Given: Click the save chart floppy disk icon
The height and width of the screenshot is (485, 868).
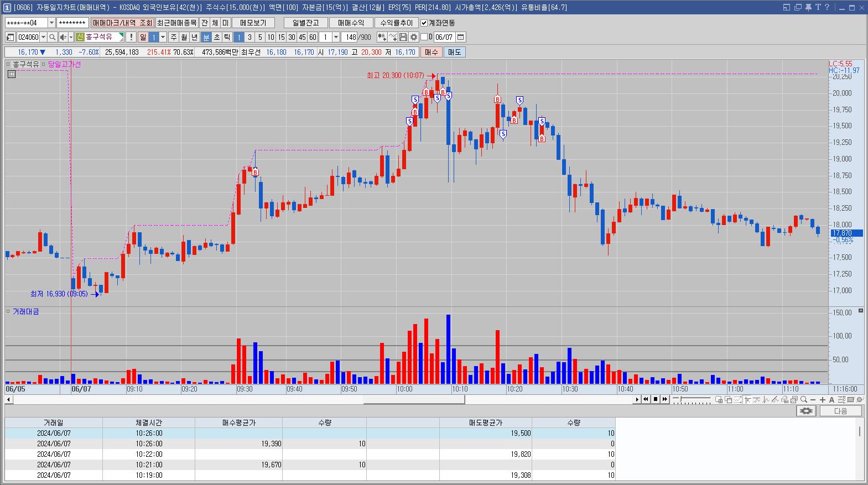Looking at the screenshot, I should click(x=403, y=37).
